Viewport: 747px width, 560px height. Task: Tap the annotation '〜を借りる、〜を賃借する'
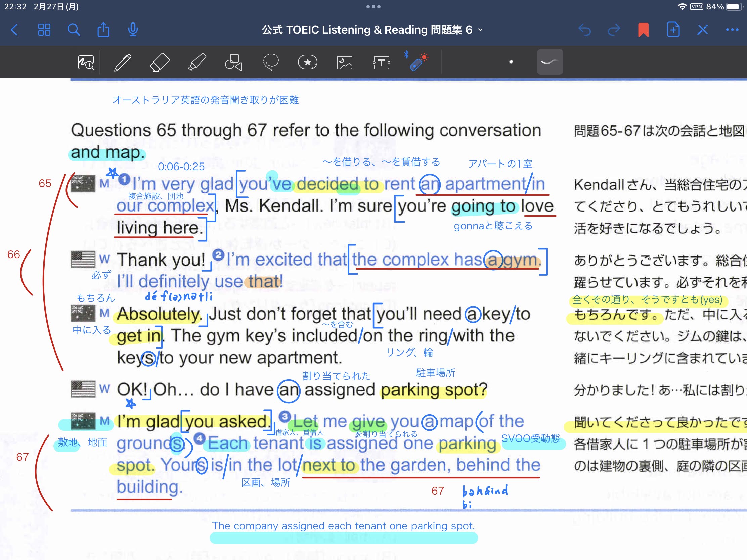(381, 162)
